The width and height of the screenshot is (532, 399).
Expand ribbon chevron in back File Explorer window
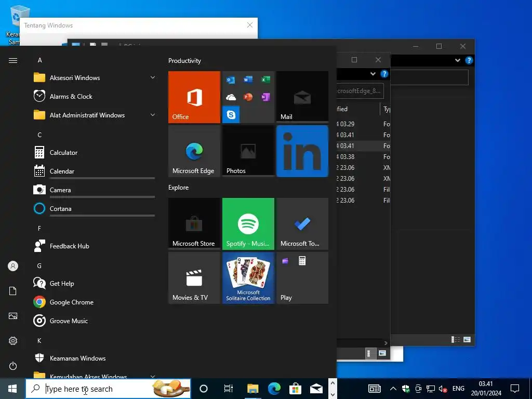coord(458,60)
